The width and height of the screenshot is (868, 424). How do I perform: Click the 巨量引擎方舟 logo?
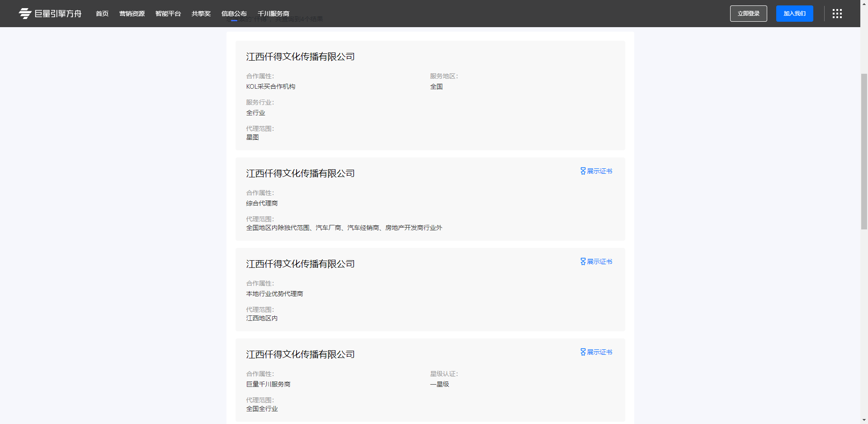point(50,14)
